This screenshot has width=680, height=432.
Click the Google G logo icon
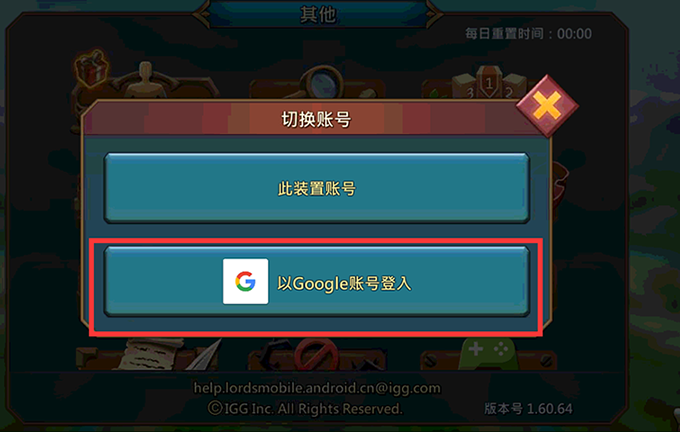click(245, 281)
